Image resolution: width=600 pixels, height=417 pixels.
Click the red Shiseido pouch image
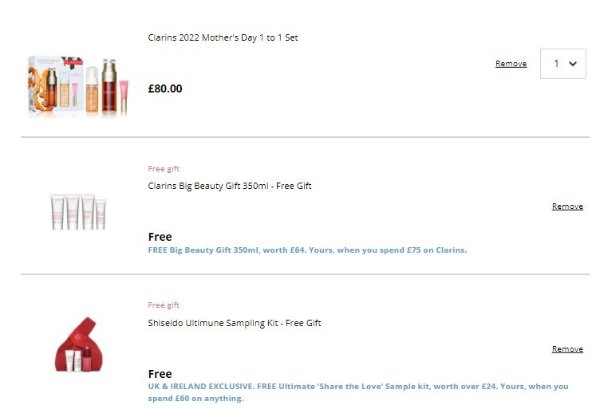coord(79,345)
